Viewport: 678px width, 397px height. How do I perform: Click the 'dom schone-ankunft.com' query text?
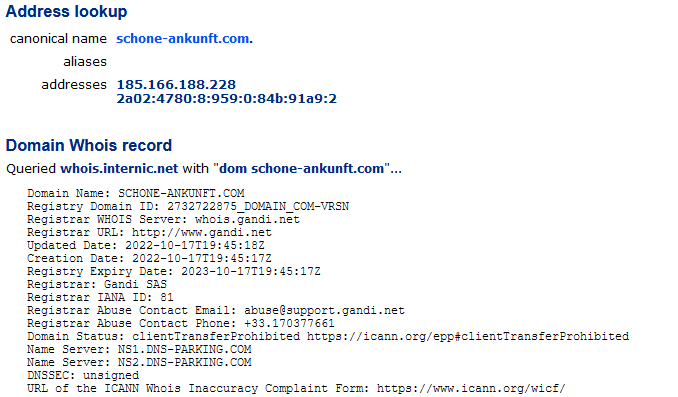tap(301, 168)
